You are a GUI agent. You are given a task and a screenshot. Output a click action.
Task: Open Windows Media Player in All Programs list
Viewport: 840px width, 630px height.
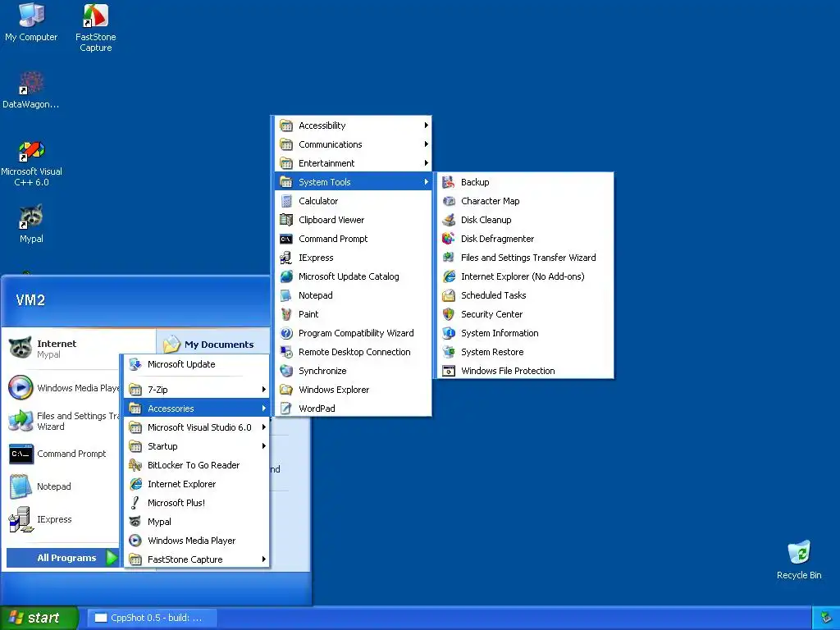coord(197,541)
